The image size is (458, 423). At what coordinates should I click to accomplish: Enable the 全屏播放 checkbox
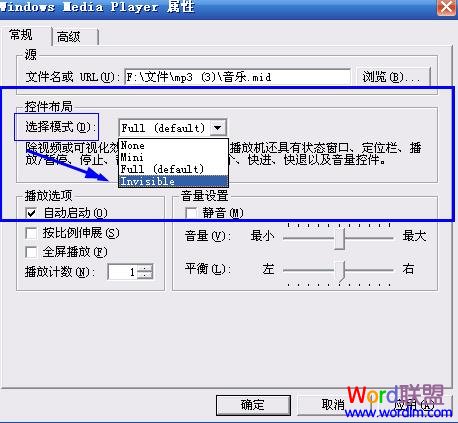coord(31,252)
